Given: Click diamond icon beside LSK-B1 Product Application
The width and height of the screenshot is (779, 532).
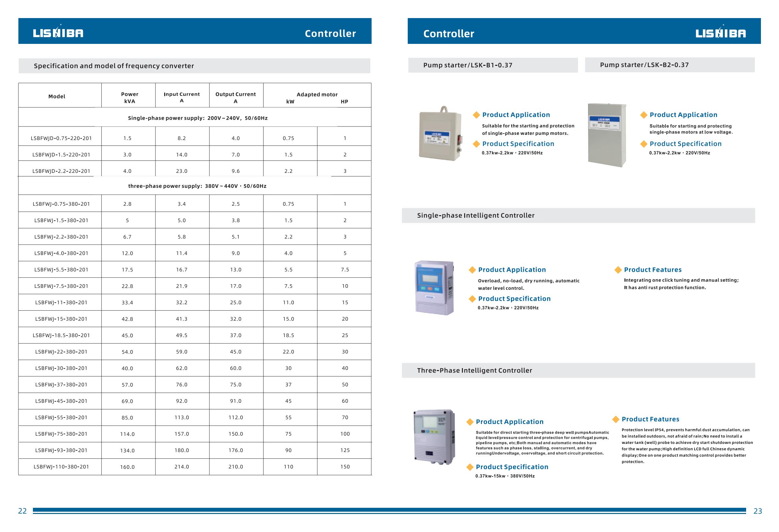Looking at the screenshot, I should pyautogui.click(x=476, y=115).
